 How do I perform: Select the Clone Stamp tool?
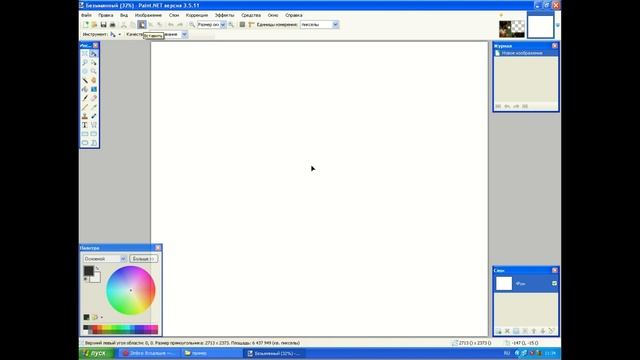[x=85, y=116]
